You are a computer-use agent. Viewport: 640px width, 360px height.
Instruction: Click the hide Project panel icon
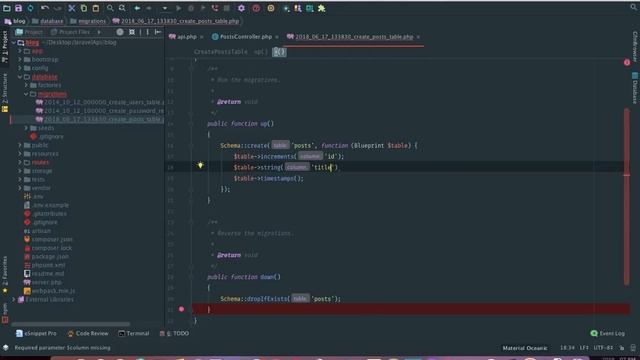[158, 32]
